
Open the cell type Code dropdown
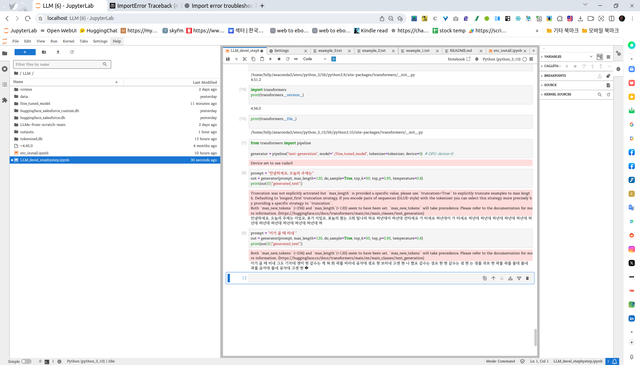pyautogui.click(x=315, y=59)
